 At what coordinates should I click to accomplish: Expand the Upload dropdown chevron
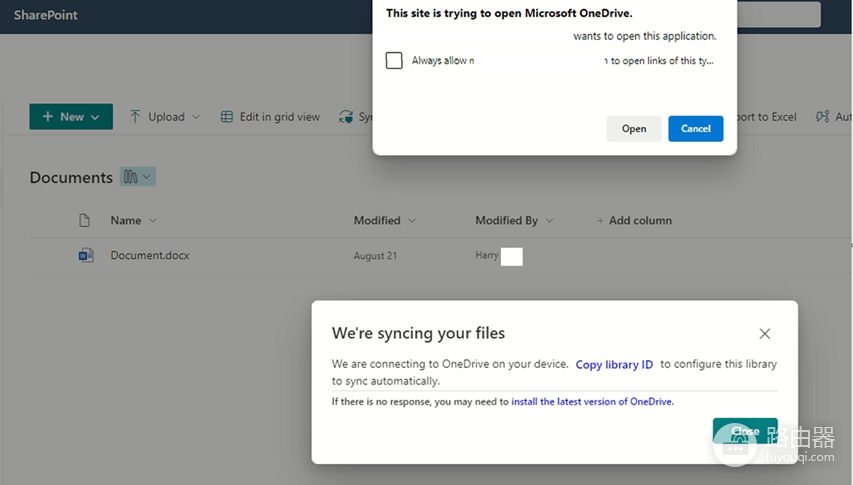coord(196,117)
